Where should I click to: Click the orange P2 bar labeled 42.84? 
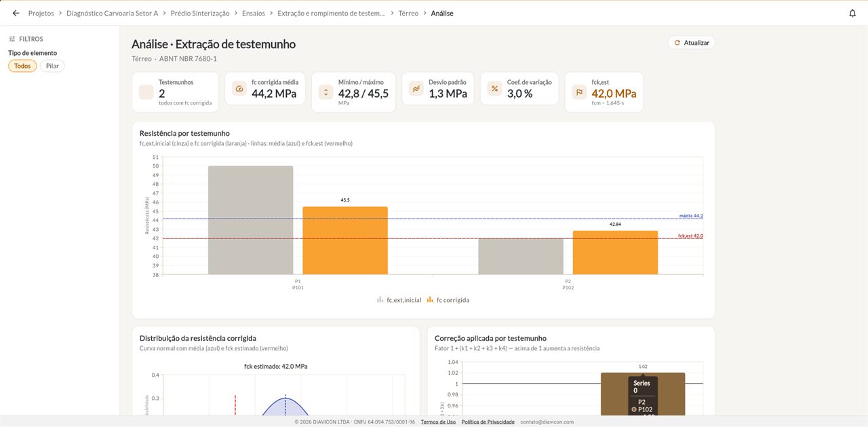click(615, 253)
